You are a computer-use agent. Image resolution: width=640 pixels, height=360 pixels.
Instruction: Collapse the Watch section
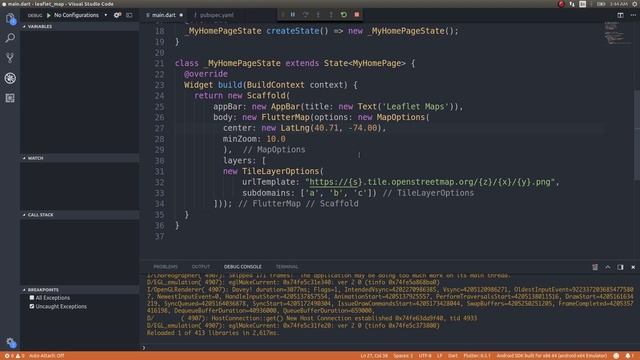(80, 158)
